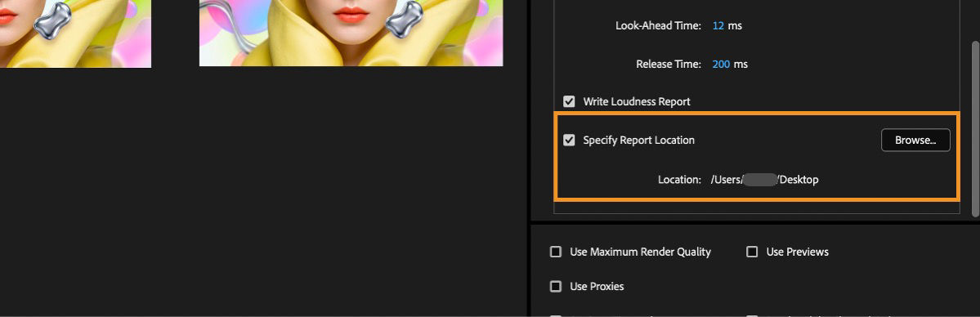Screen dimensions: 980x317
Task: Edit the Release Time value 200
Action: 721,64
